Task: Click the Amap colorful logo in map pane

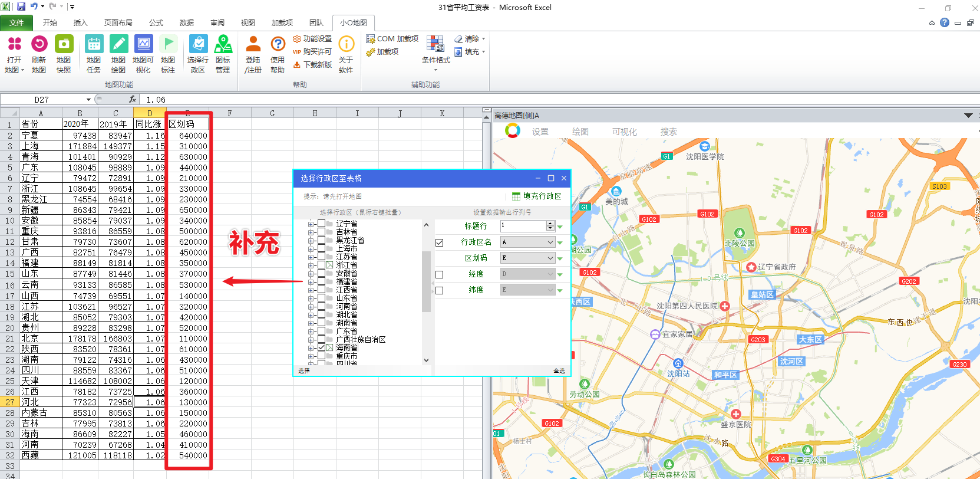Action: 513,131
